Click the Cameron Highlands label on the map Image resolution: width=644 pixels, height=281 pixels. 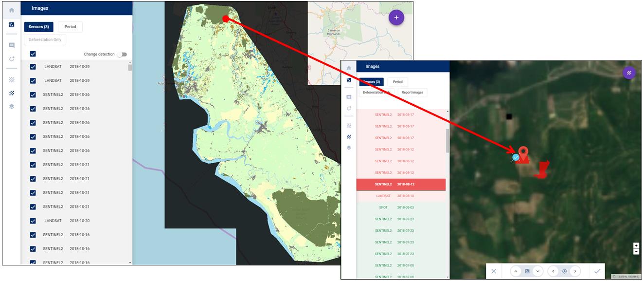334,32
